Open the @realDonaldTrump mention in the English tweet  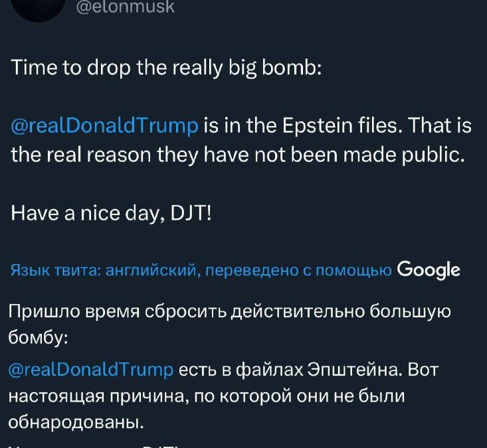click(105, 125)
